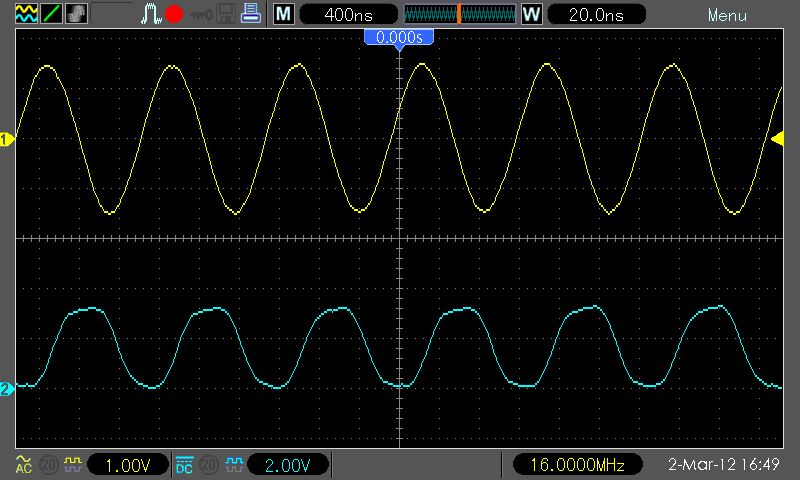Click the dual sine wave display icon
The image size is (800, 480).
click(26, 14)
